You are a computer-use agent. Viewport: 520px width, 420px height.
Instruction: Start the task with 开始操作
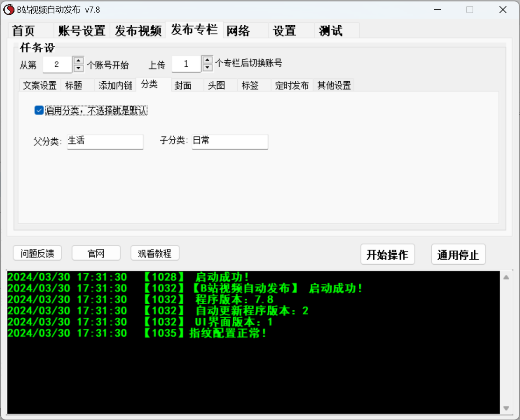coord(388,255)
